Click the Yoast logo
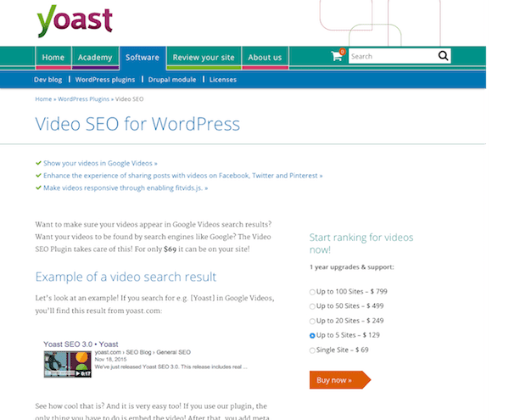The image size is (509, 420). pyautogui.click(x=75, y=21)
